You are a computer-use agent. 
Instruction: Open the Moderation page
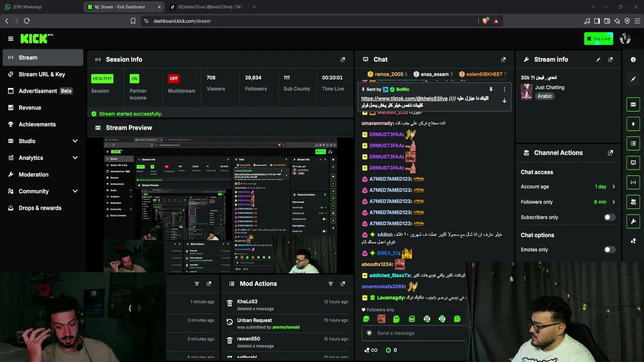point(43,174)
